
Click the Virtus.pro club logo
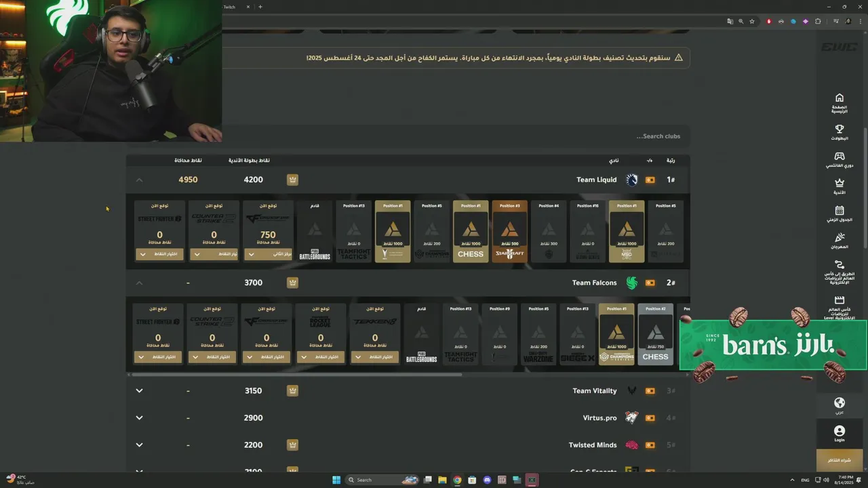[x=632, y=418]
